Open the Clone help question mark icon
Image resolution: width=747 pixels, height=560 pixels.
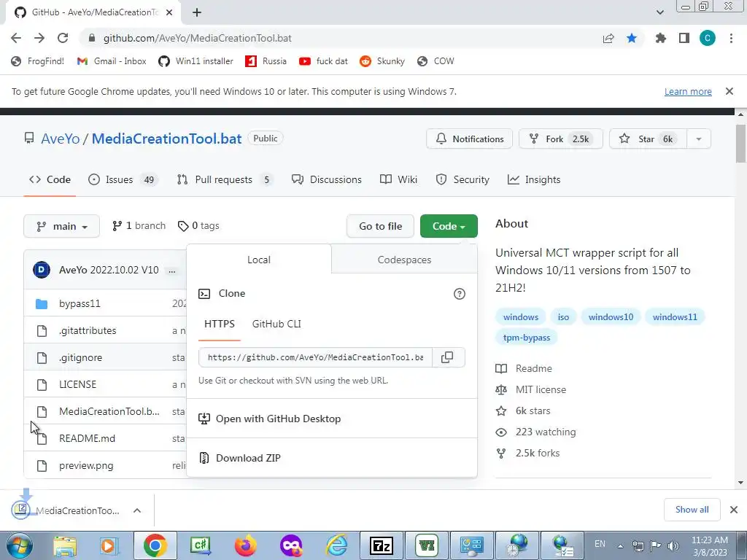(x=460, y=294)
